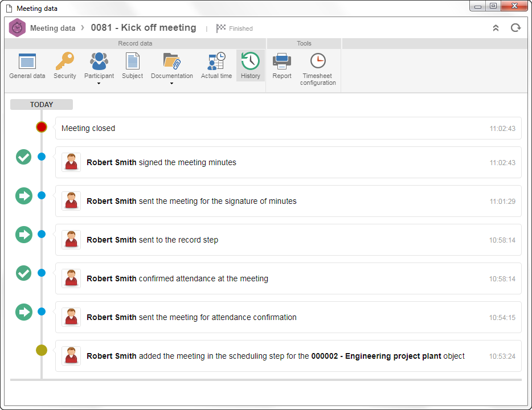Open the Documentation folder icon

coord(171,61)
